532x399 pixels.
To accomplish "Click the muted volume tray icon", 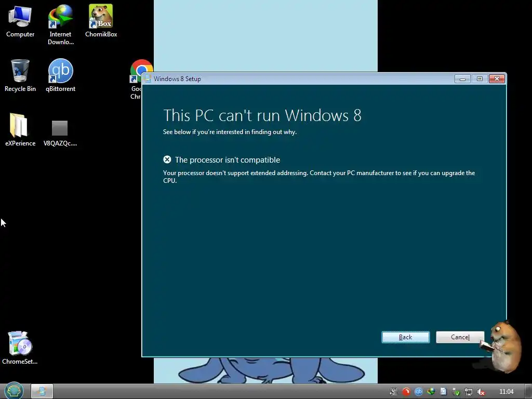I will click(481, 392).
